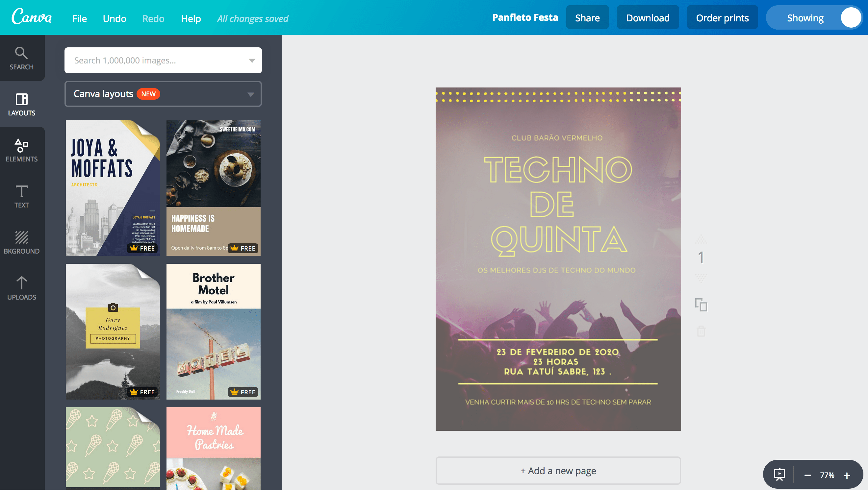Open the Uploads sidebar tab
868x490 pixels.
tap(22, 289)
